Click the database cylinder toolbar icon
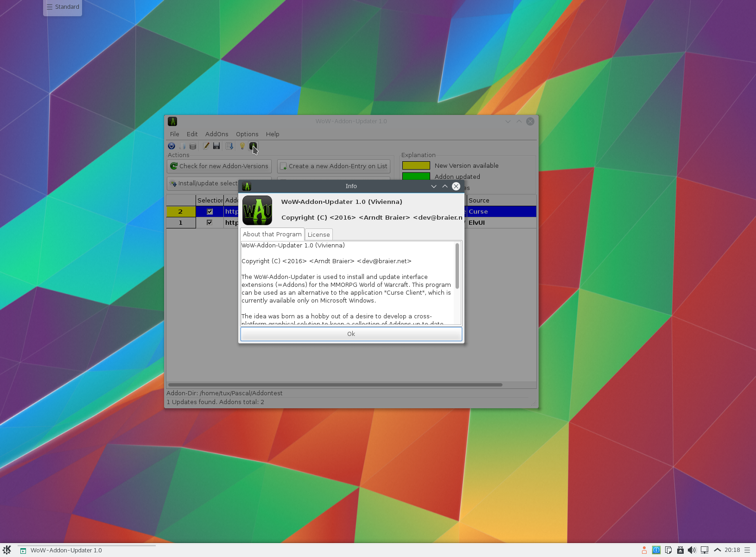Screen dimensions: 756x557 click(x=193, y=146)
